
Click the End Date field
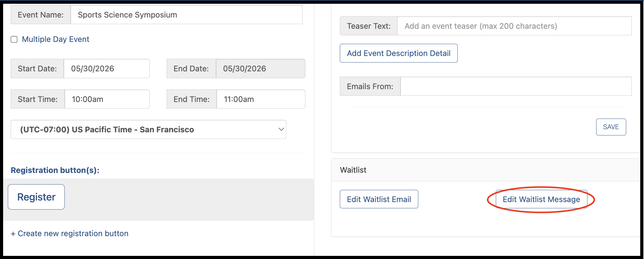point(260,69)
